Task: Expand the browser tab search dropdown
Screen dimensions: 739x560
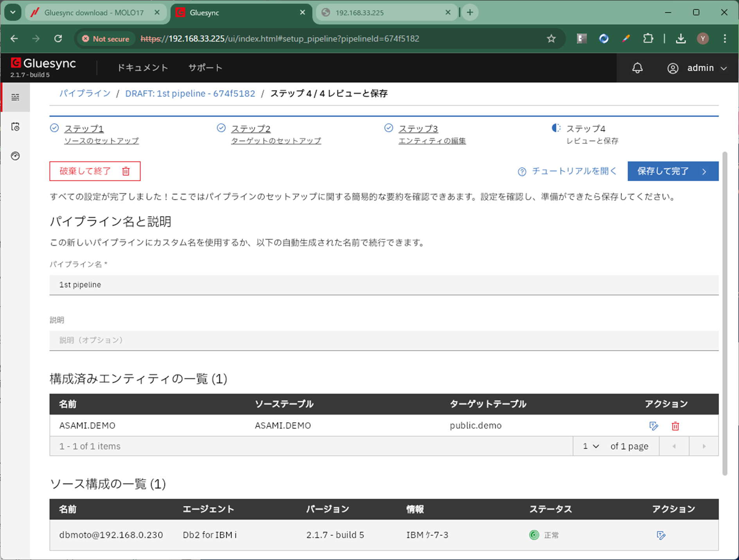Action: pos(13,13)
